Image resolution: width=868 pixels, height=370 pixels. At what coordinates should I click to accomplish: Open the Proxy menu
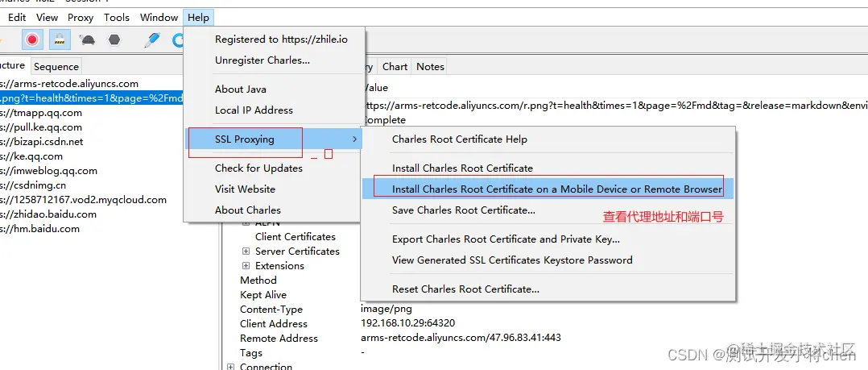click(x=81, y=18)
